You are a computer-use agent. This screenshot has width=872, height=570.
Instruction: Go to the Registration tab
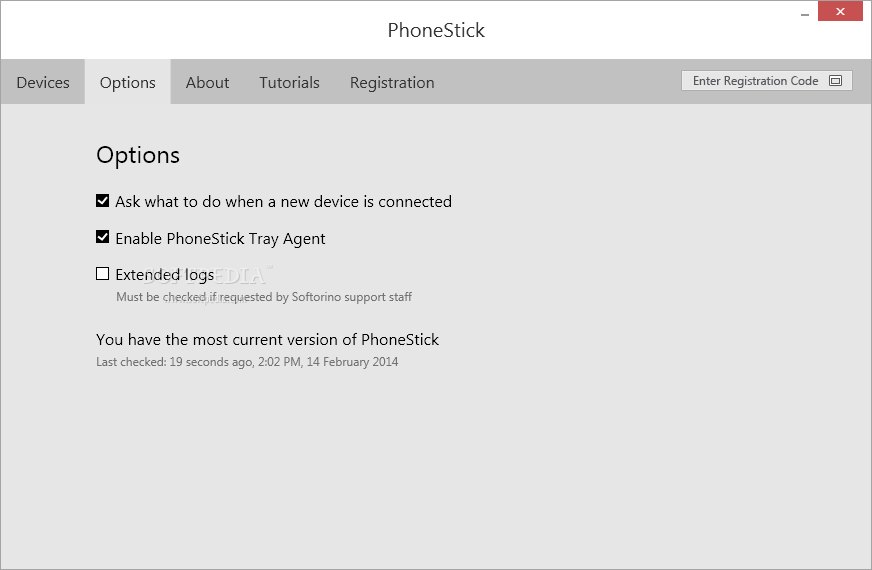pyautogui.click(x=392, y=82)
